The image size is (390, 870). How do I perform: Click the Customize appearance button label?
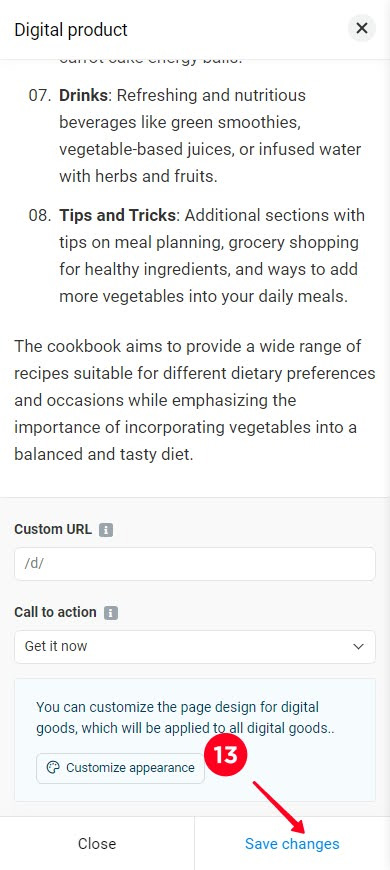[130, 768]
